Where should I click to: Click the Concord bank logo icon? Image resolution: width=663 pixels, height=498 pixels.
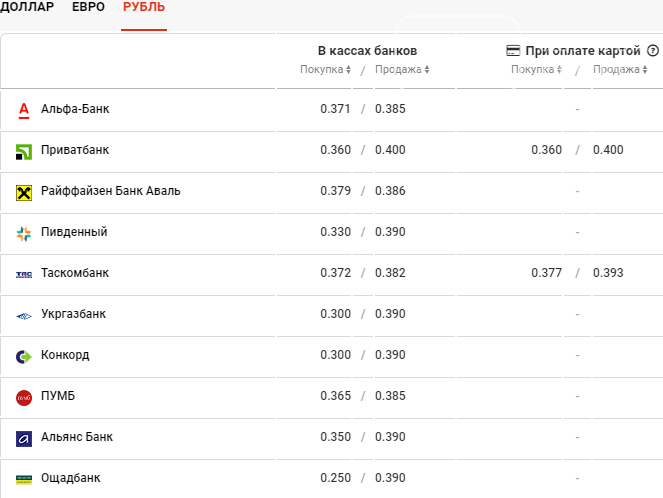24,356
